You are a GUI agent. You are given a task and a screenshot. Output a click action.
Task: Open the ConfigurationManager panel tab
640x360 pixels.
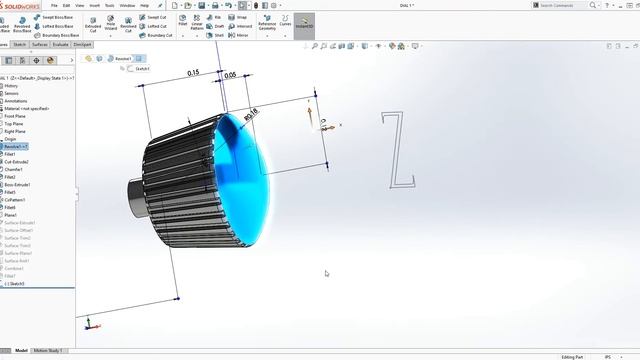pos(22,60)
